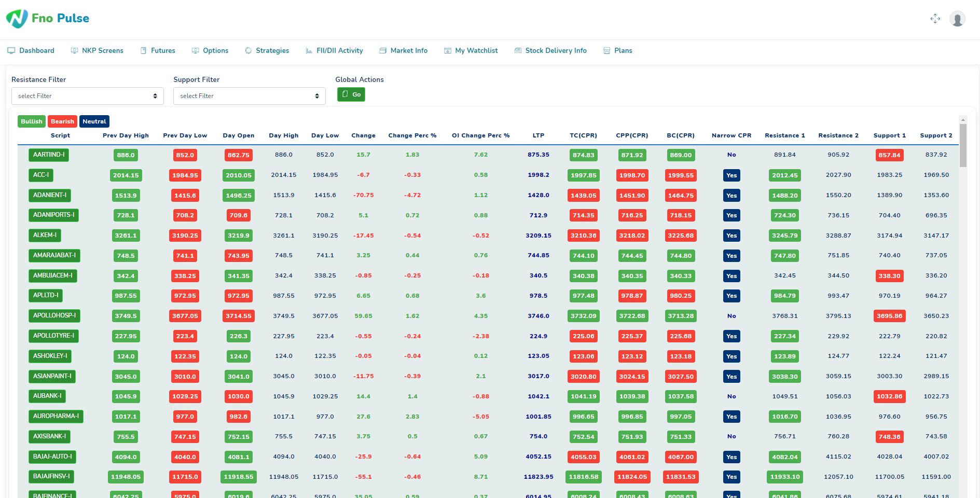Click the Fno Pulse logo icon
Screen dimensions: 980x498
17,19
